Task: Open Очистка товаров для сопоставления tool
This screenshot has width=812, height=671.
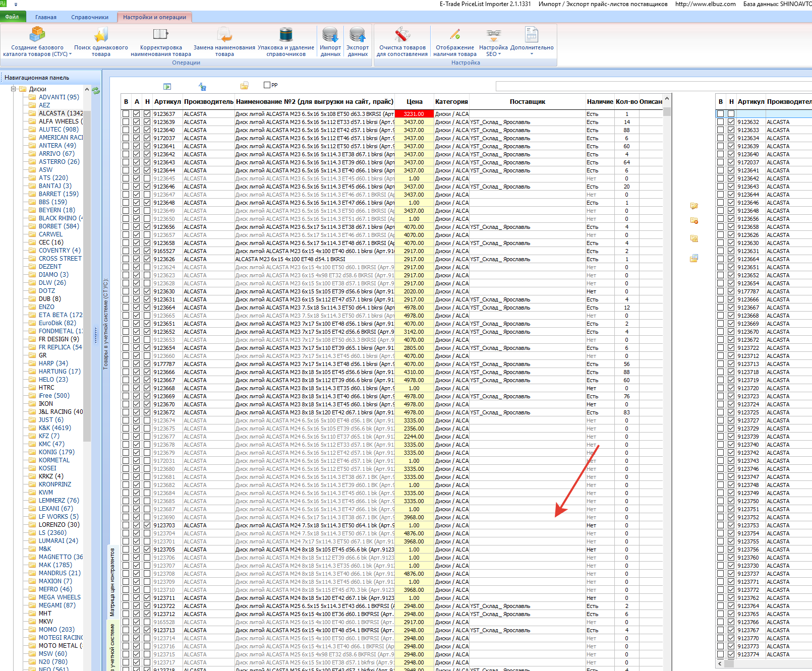Action: 402,41
